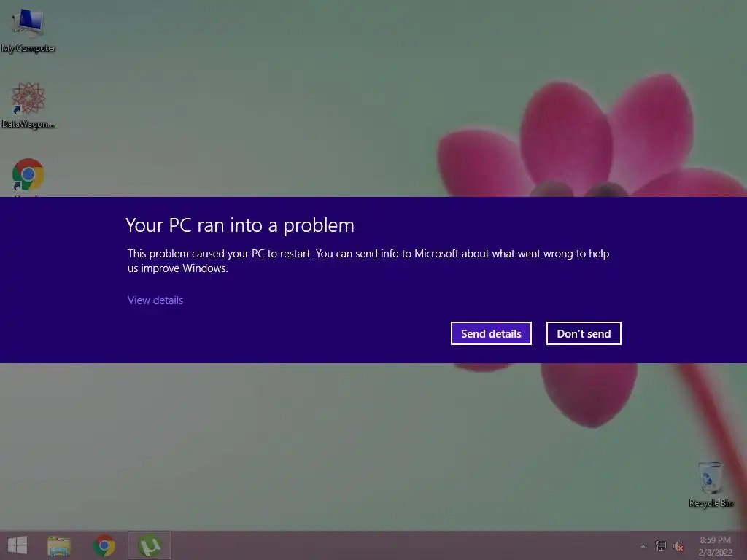The image size is (747, 560).
Task: Show hidden system tray icons
Action: 643,546
